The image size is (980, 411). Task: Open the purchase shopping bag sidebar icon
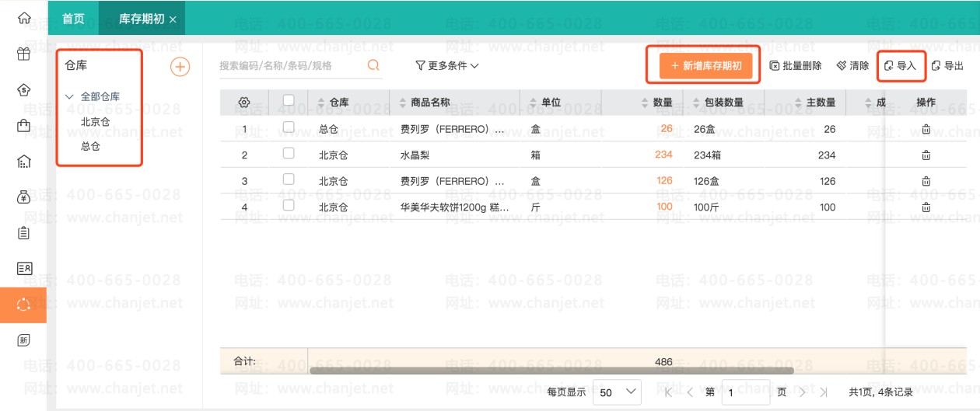point(24,125)
